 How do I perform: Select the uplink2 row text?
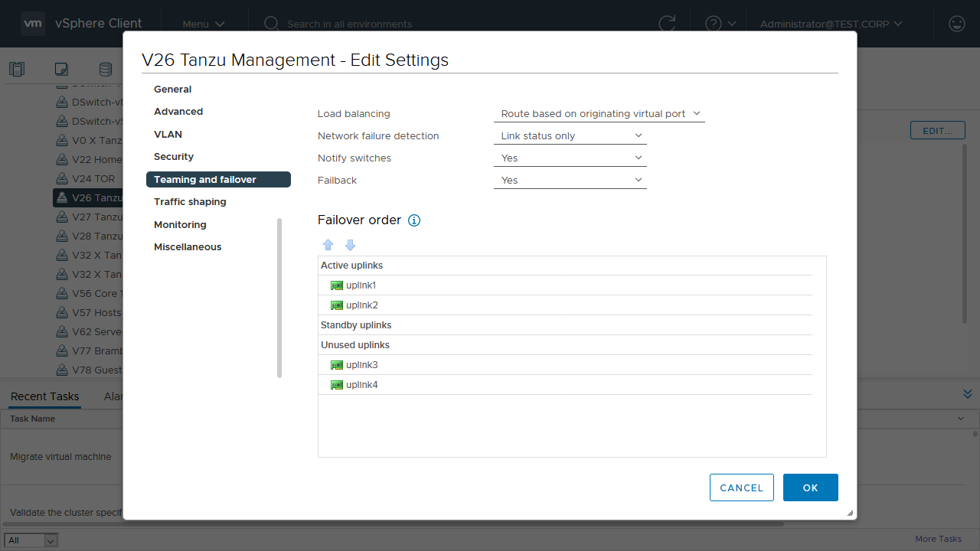(x=362, y=305)
